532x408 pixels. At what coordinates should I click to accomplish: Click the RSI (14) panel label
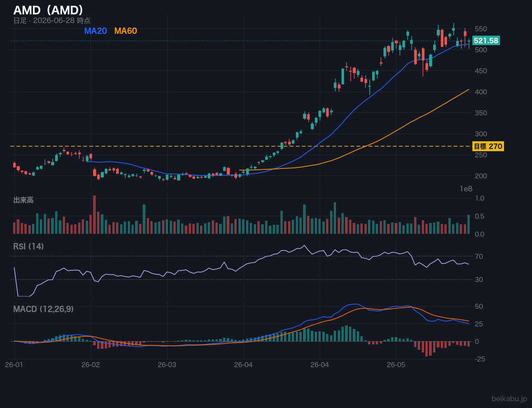tap(28, 246)
